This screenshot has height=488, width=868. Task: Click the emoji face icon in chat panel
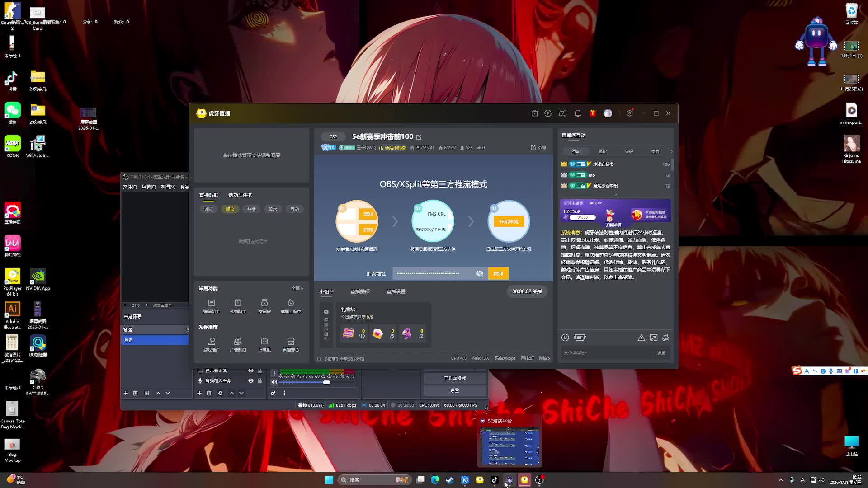pyautogui.click(x=565, y=338)
